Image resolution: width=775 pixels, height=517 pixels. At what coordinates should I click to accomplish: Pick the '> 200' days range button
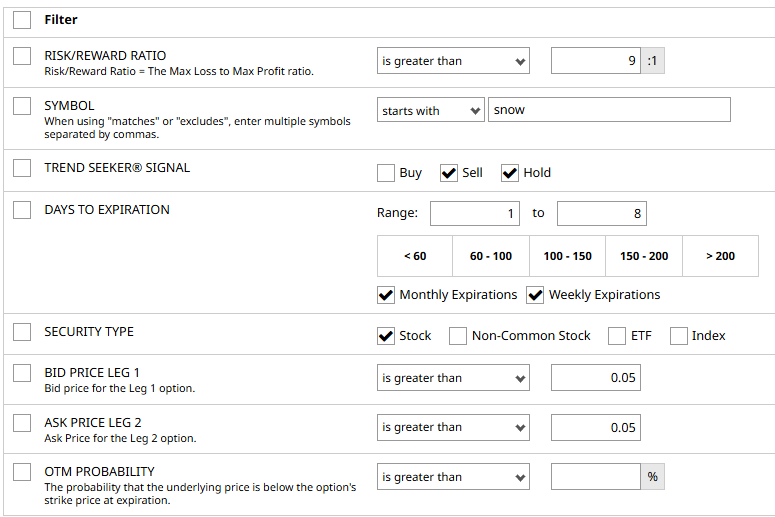720,256
